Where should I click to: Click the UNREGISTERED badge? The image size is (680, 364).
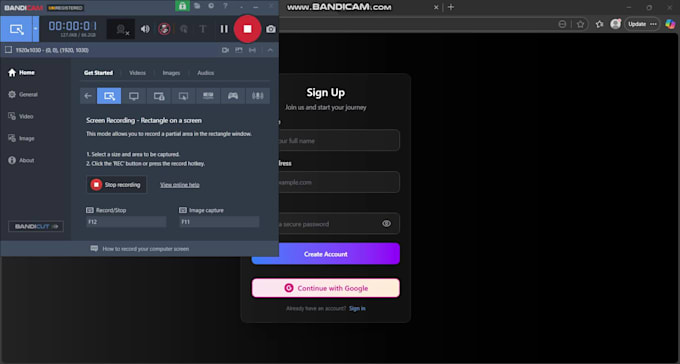coord(65,8)
